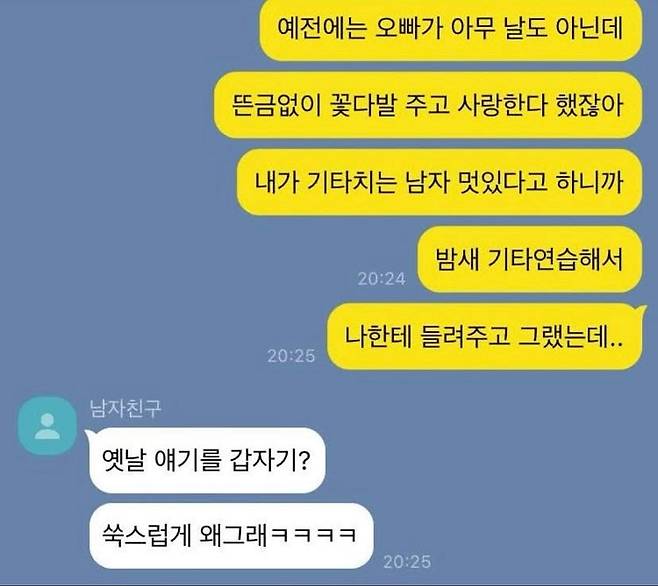This screenshot has height=586, width=658.
Task: Tap the word 꽃다발 in the second message
Action: [x=363, y=105]
